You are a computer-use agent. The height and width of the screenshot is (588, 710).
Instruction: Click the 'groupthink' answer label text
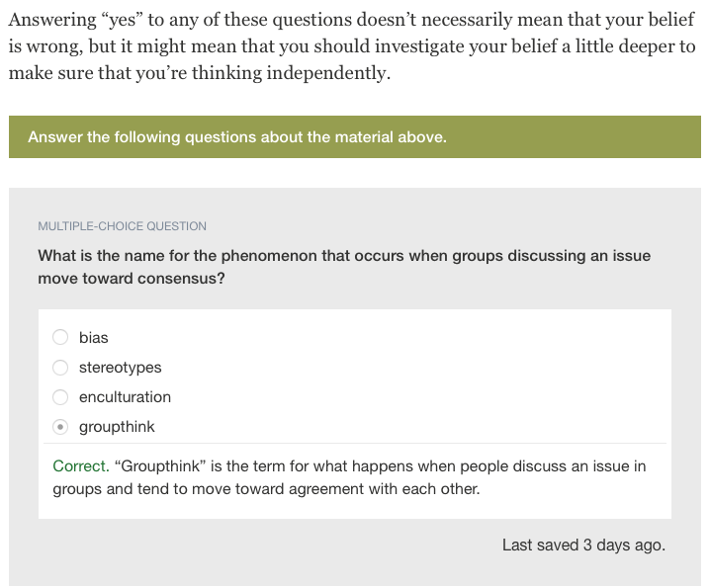coord(117,427)
